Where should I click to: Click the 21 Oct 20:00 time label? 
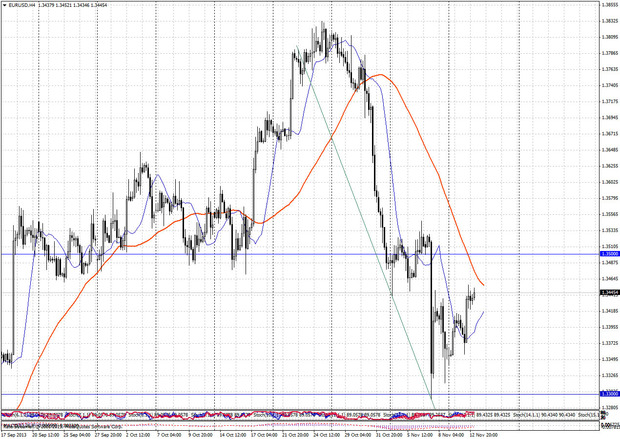coord(295,435)
